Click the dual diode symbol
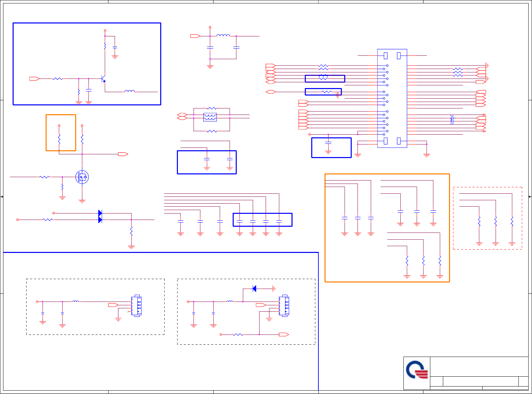 pyautogui.click(x=100, y=217)
